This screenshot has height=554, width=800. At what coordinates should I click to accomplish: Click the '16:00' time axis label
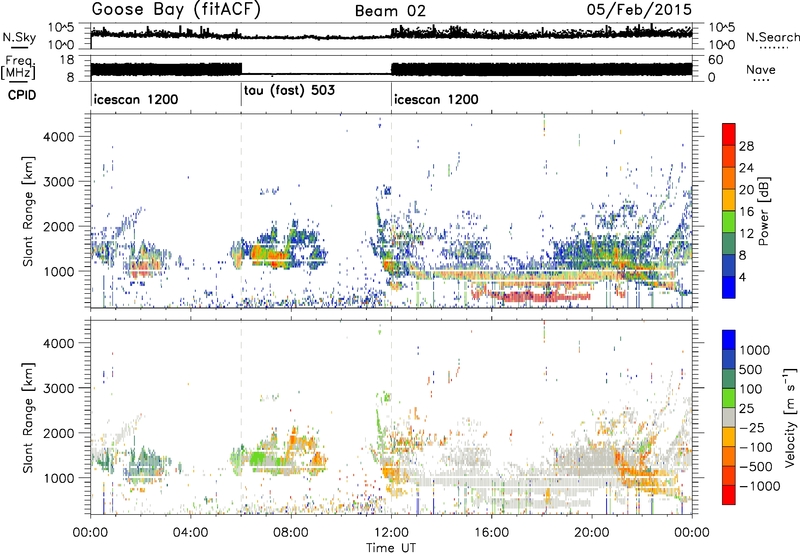click(x=491, y=533)
